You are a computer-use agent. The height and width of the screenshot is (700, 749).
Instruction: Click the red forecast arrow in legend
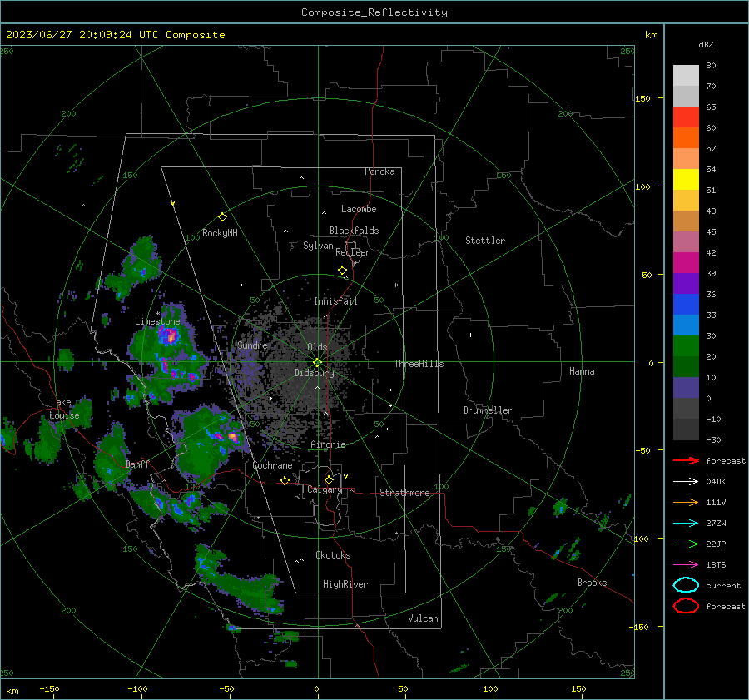click(686, 460)
